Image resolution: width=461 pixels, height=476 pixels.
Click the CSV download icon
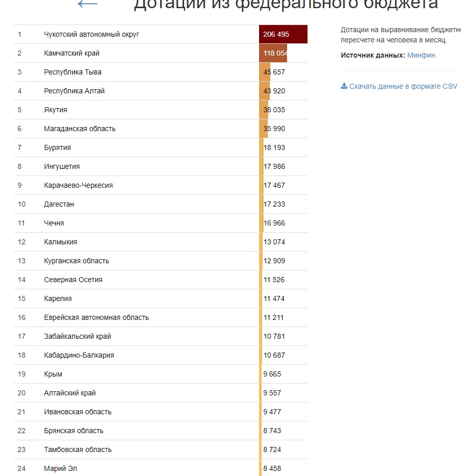344,86
